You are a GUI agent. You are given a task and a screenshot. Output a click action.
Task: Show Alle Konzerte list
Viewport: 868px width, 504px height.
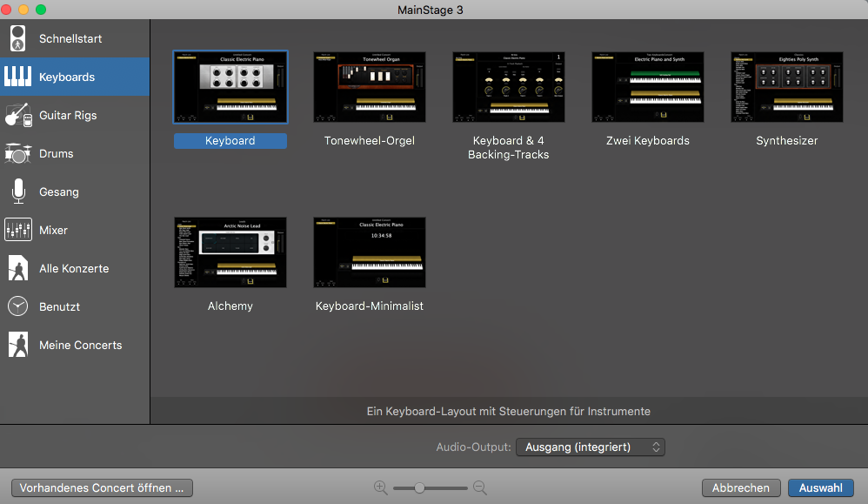point(75,268)
